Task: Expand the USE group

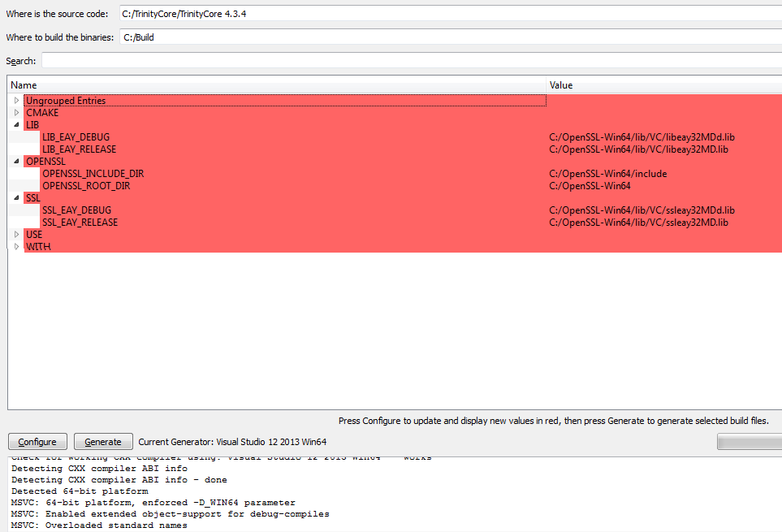Action: (x=16, y=235)
